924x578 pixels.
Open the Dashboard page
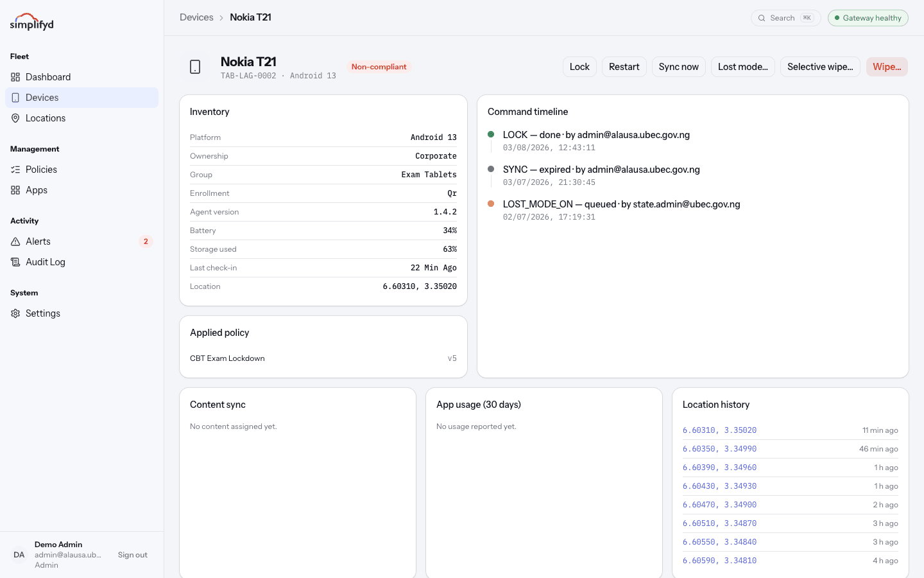(x=82, y=77)
